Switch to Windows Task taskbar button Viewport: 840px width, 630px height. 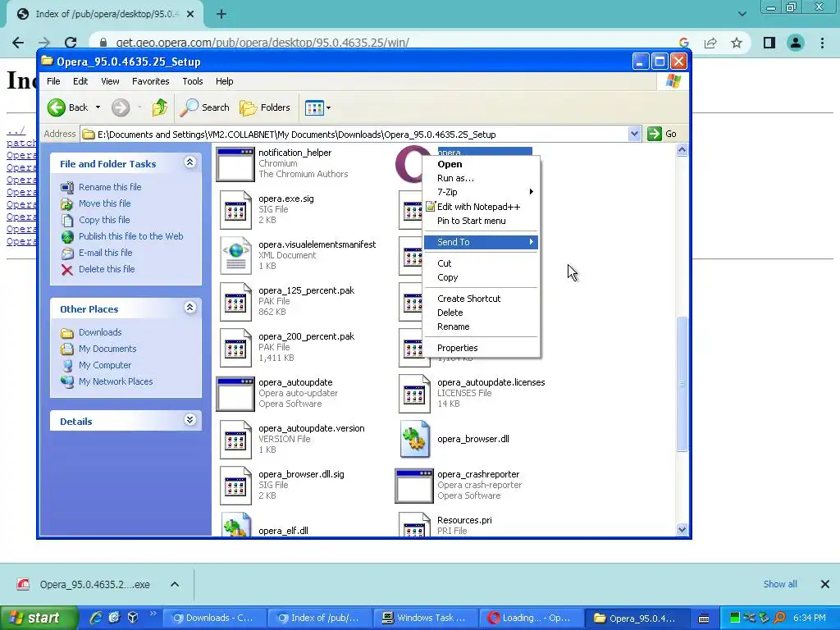(x=424, y=619)
